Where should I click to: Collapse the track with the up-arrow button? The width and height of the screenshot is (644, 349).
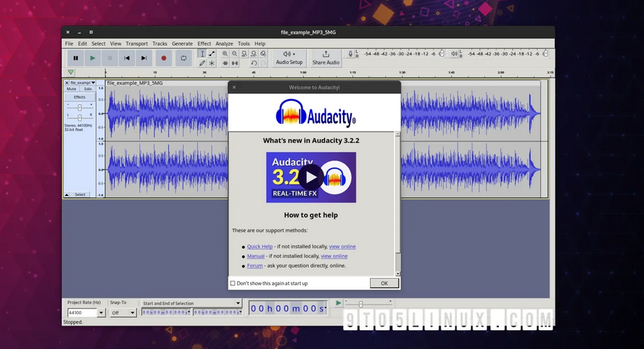click(67, 194)
